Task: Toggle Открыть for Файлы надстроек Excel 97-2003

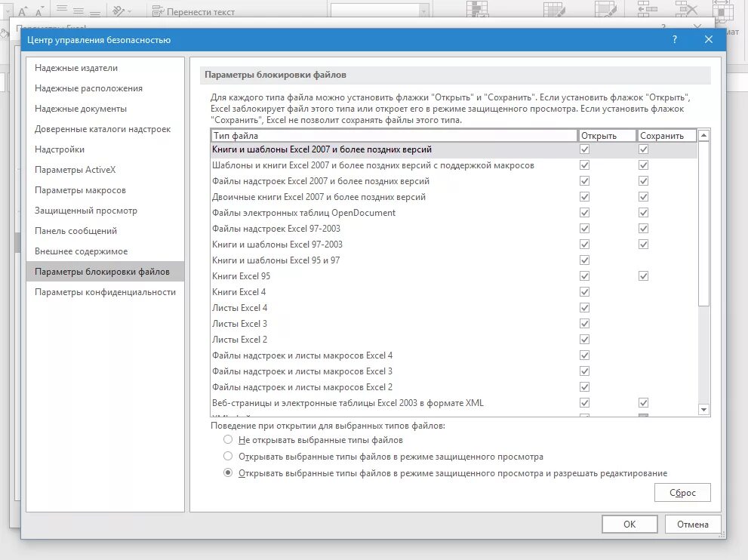Action: [584, 229]
